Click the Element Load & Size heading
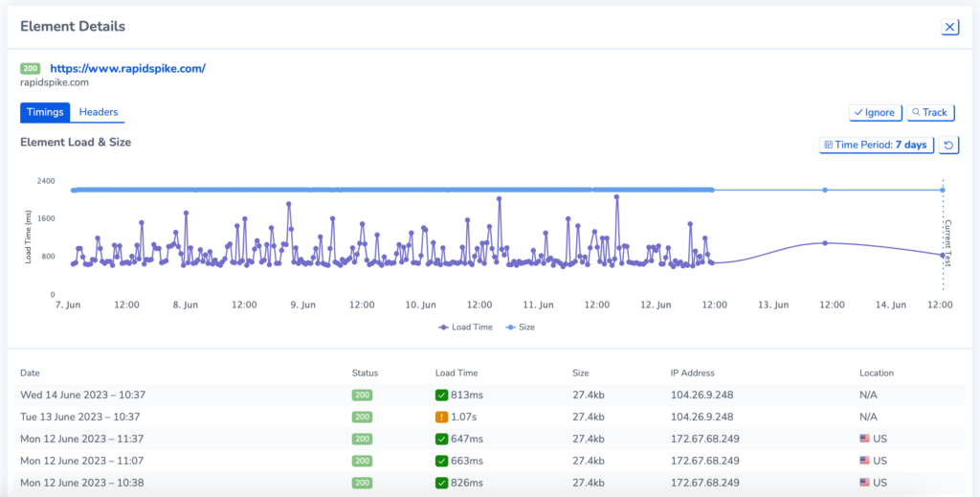This screenshot has width=980, height=497. point(76,143)
